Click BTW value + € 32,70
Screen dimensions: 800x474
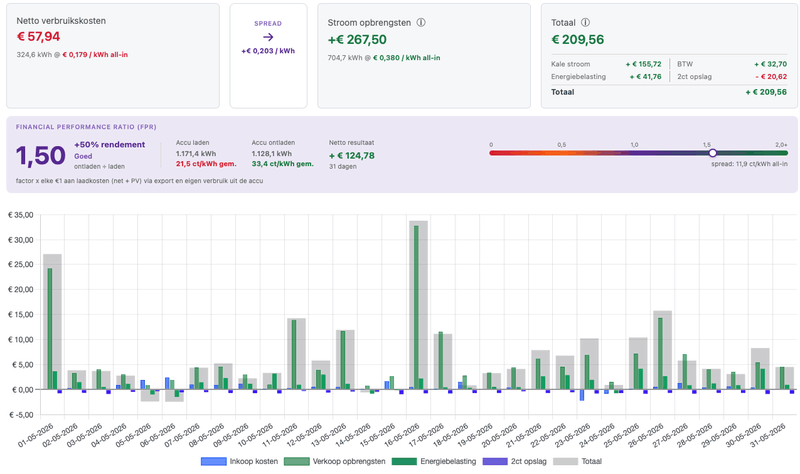point(770,64)
